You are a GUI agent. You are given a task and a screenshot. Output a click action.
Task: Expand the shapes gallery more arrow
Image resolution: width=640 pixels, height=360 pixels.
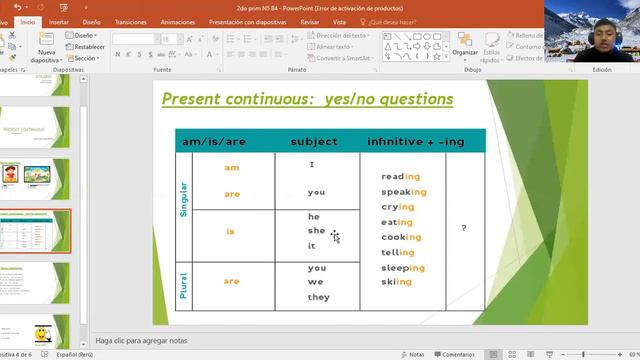[446, 57]
